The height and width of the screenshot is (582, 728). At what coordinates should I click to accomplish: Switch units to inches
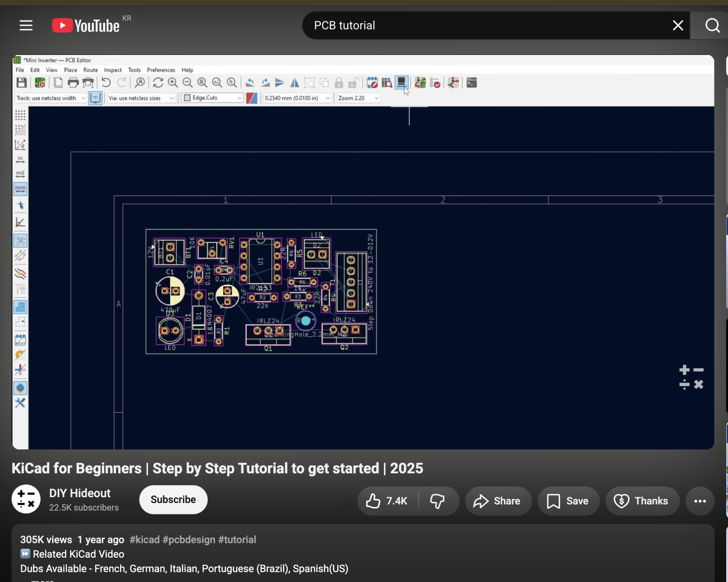[20, 160]
